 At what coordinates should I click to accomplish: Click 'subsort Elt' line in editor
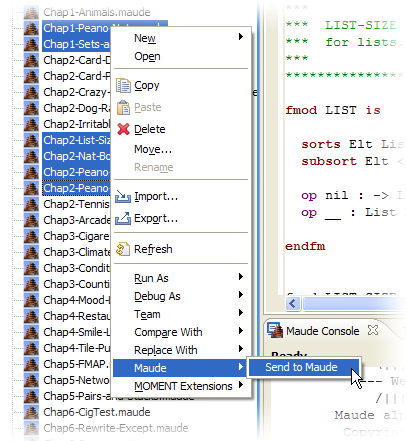[x=353, y=161]
